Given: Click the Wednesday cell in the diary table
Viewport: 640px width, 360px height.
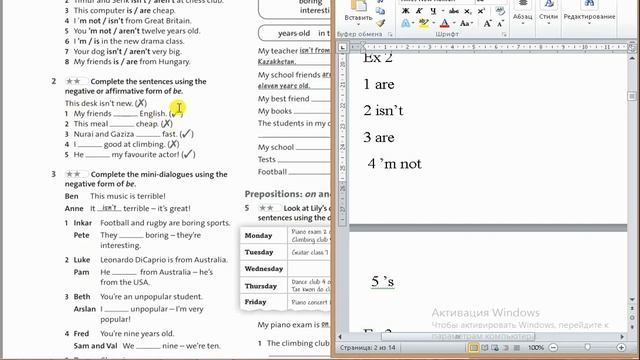Looking at the screenshot, I should [x=264, y=269].
